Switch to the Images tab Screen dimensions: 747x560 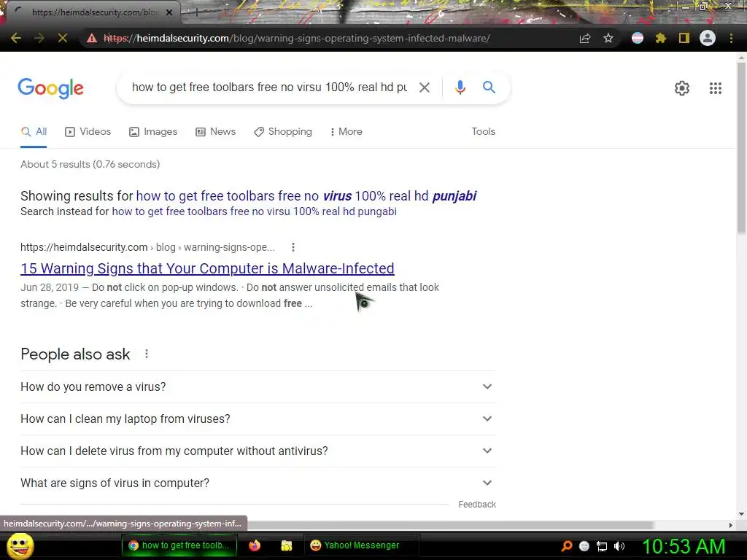153,131
